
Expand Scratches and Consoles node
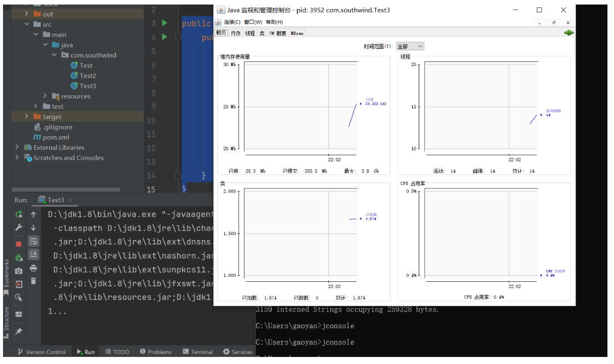17,158
